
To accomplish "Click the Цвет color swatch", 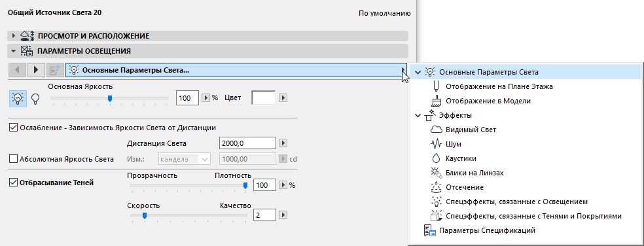I will [263, 98].
